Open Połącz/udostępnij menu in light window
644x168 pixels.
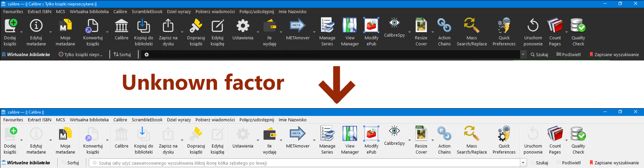tap(257, 120)
